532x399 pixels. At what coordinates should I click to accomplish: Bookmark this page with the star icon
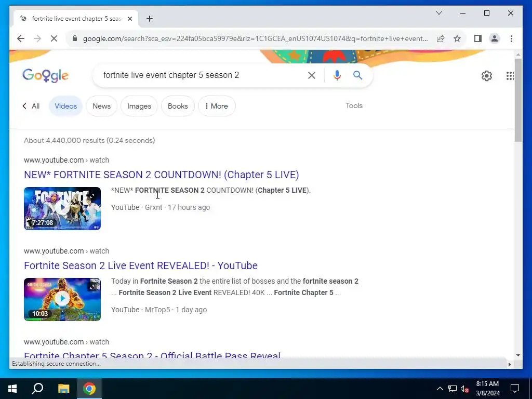pyautogui.click(x=457, y=38)
